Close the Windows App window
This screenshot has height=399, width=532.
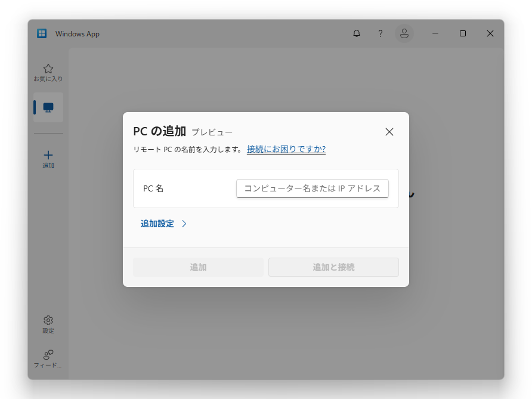click(x=490, y=33)
